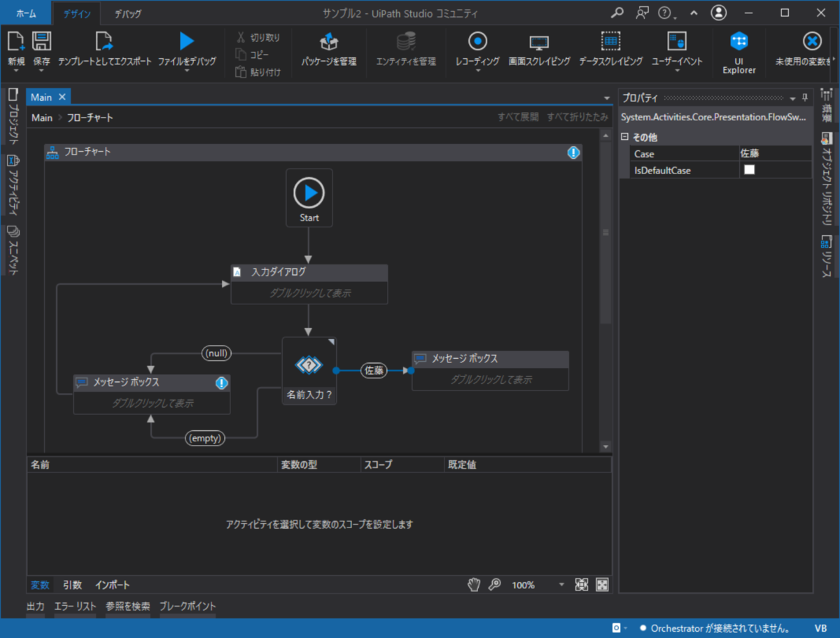The width and height of the screenshot is (840, 638).
Task: Click the レコーディング icon
Action: pos(477,41)
